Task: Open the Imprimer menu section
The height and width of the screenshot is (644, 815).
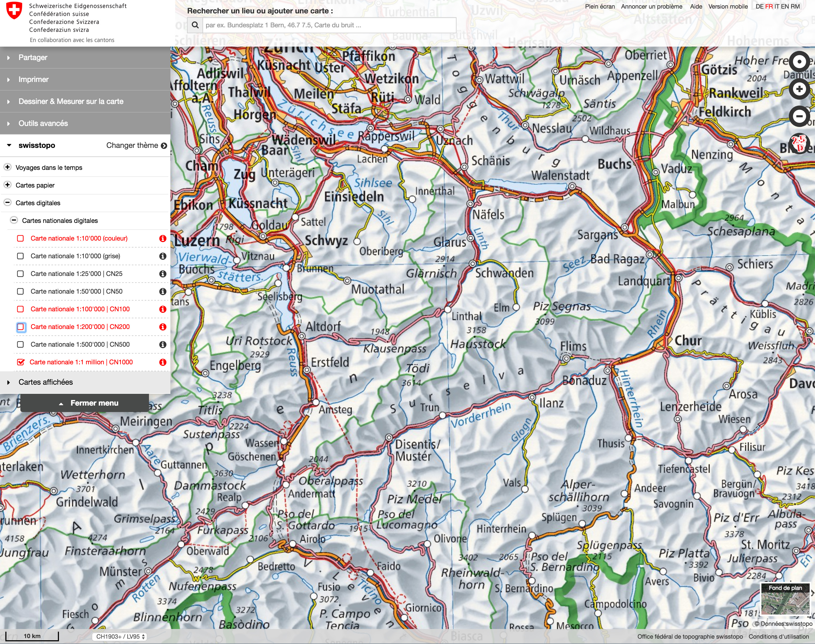Action: pyautogui.click(x=33, y=79)
